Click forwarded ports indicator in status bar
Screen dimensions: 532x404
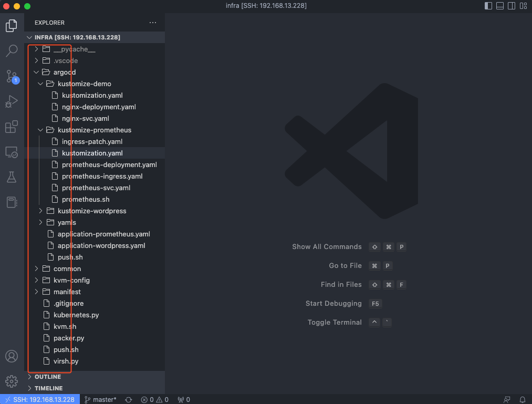point(184,400)
